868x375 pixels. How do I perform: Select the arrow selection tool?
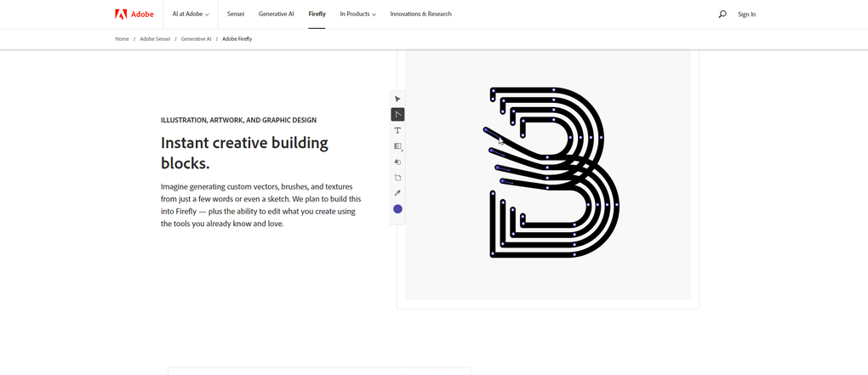coord(397,99)
